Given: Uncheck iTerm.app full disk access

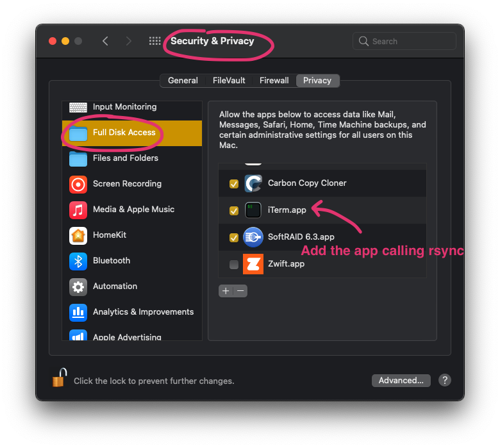Looking at the screenshot, I should [234, 211].
